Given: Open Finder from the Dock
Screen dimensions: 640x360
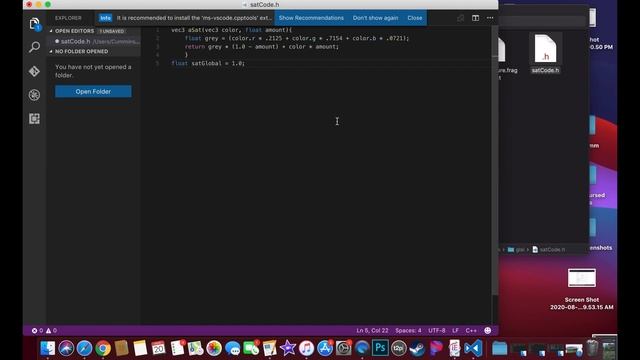Looking at the screenshot, I should tap(48, 348).
